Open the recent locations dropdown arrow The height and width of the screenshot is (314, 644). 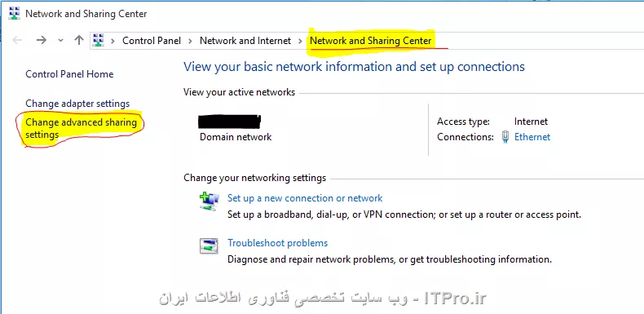(x=61, y=40)
